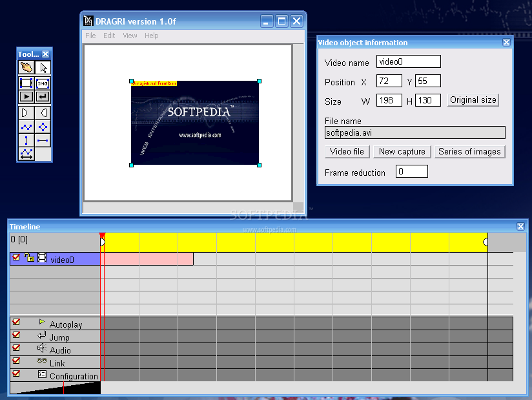Toggle the Jump row checkbox

[16, 335]
